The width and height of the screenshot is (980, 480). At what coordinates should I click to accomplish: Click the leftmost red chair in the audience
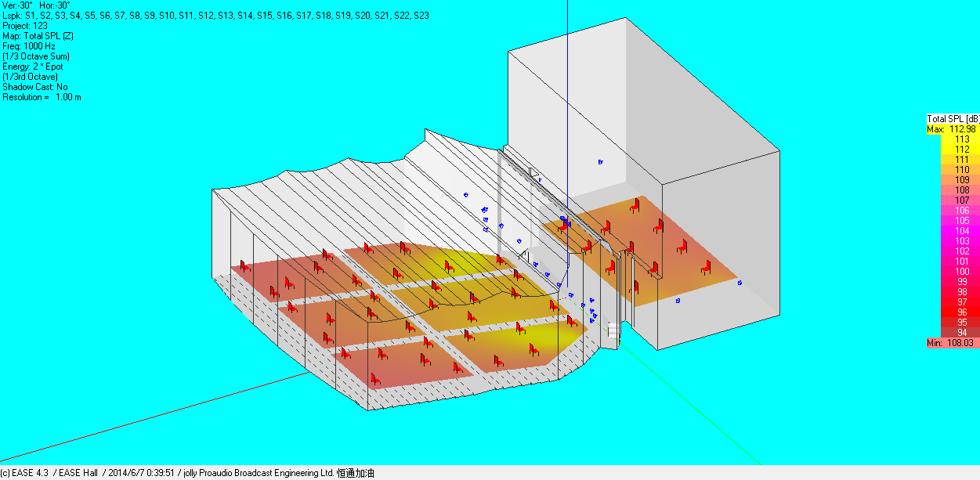point(244,265)
